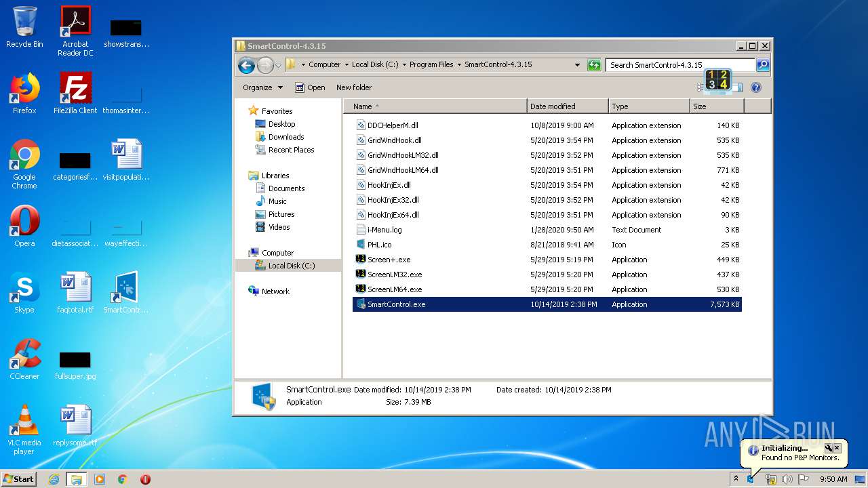Image resolution: width=868 pixels, height=488 pixels.
Task: Open Windows Media Player taskbar icon
Action: coord(100,479)
